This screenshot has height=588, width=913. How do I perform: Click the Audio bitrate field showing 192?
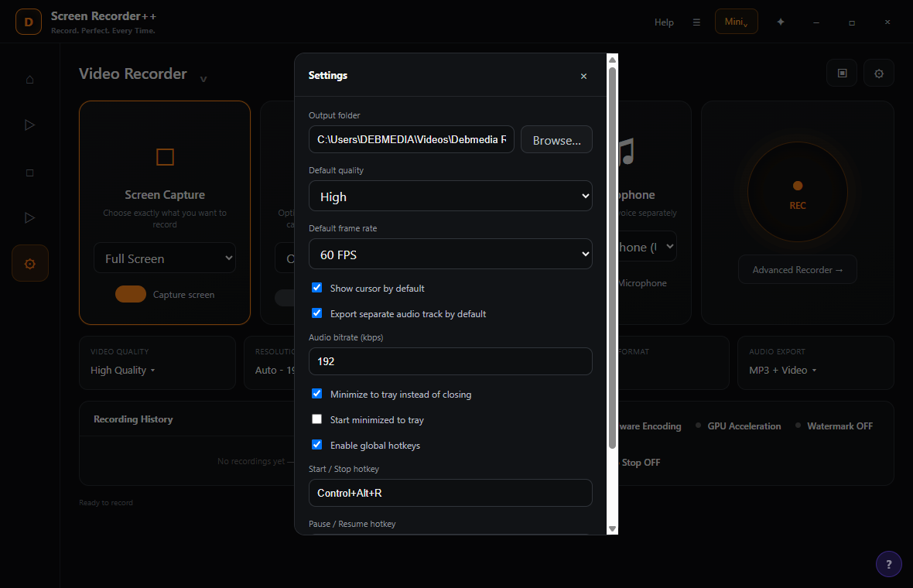[x=450, y=361]
